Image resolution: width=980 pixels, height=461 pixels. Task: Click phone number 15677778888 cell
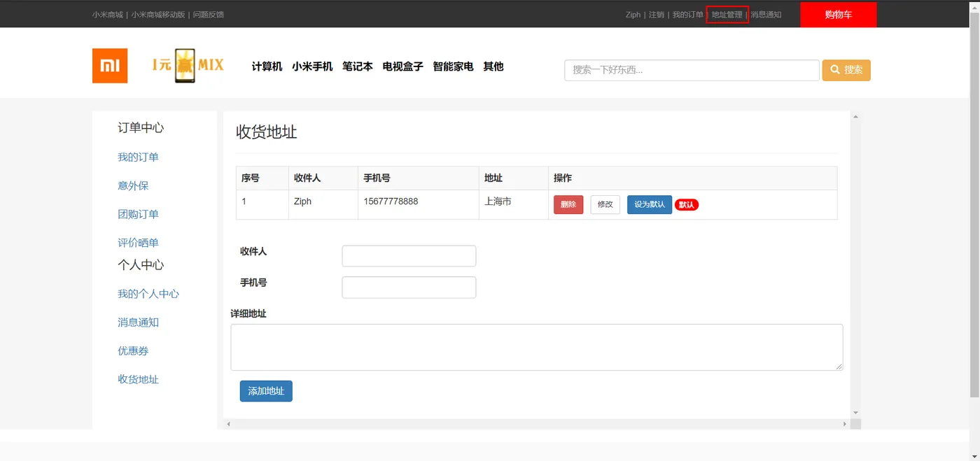click(418, 204)
